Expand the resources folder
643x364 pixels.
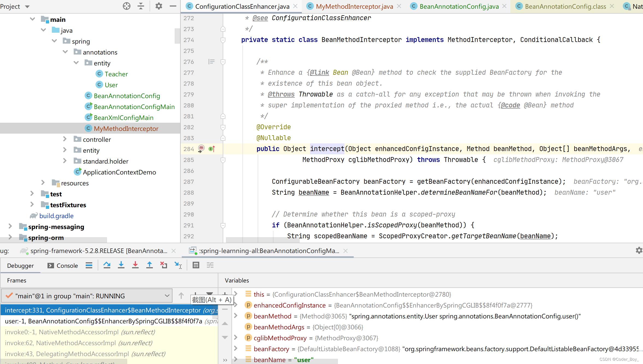(43, 183)
